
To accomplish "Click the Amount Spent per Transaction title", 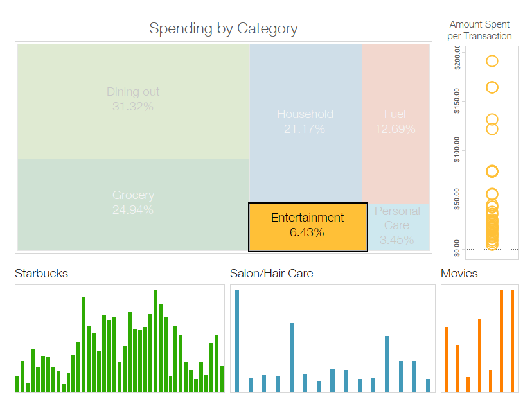I will pos(479,30).
